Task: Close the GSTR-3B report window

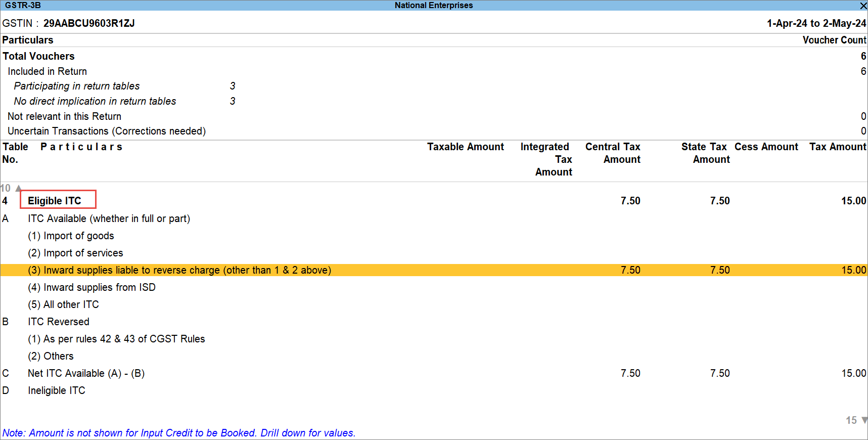Action: pos(863,6)
